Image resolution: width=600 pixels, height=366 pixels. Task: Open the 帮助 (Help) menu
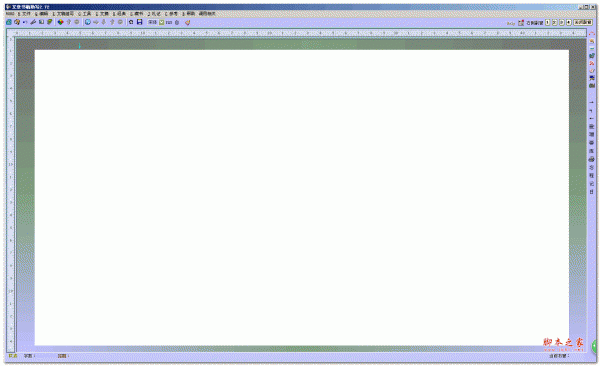click(189, 14)
